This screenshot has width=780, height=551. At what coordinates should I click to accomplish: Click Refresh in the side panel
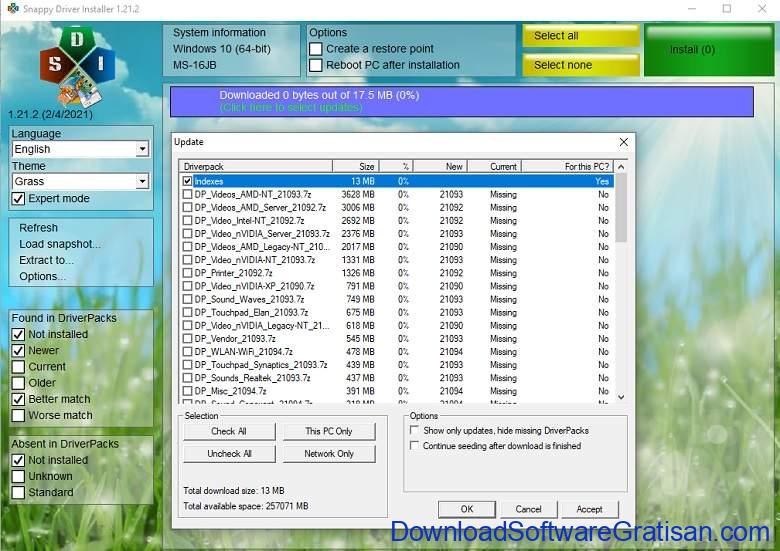click(x=38, y=228)
